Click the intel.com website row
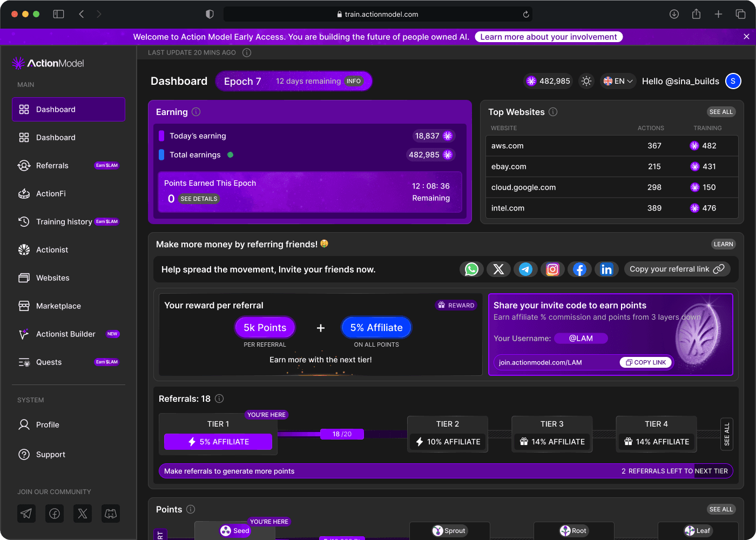The width and height of the screenshot is (756, 540). click(612, 208)
